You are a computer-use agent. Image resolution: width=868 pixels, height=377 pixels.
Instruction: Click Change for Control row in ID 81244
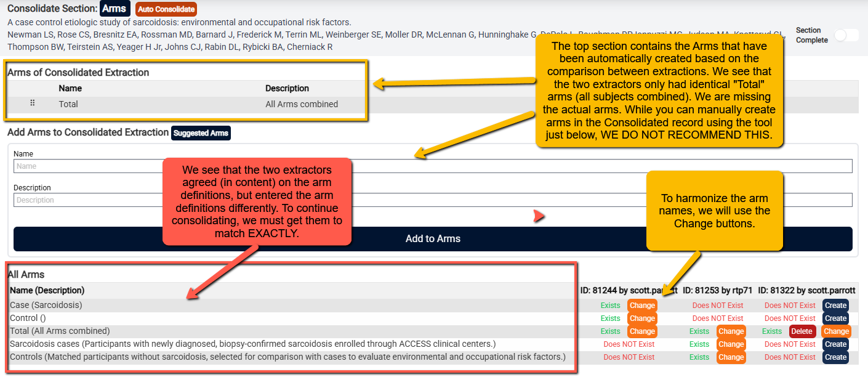click(x=642, y=318)
